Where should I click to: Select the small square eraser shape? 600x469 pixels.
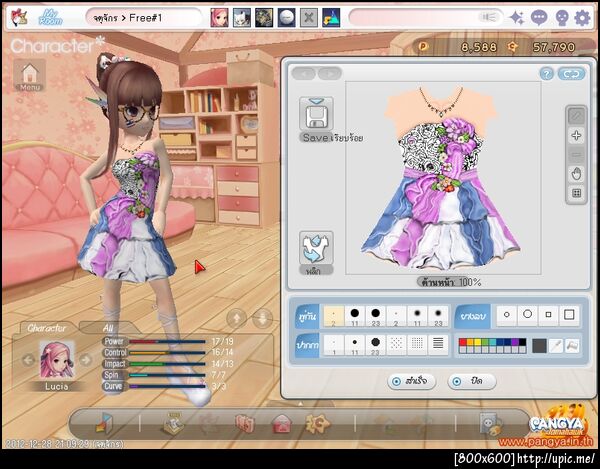click(x=548, y=315)
